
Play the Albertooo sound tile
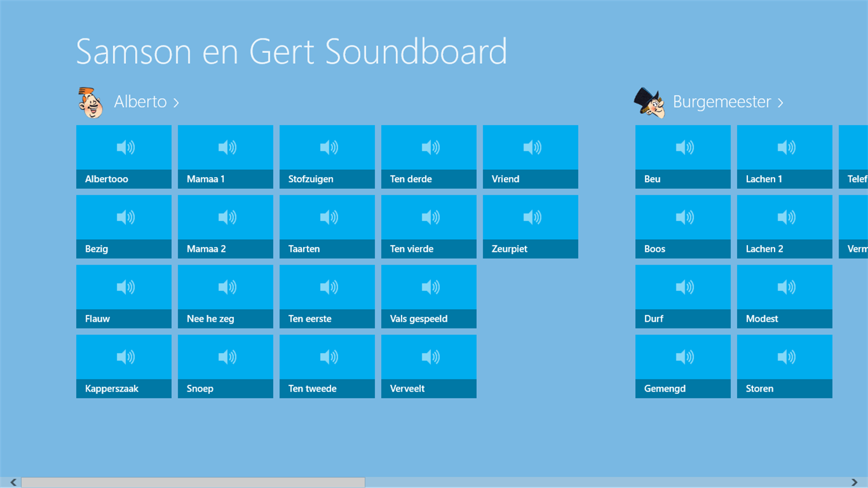pos(124,157)
